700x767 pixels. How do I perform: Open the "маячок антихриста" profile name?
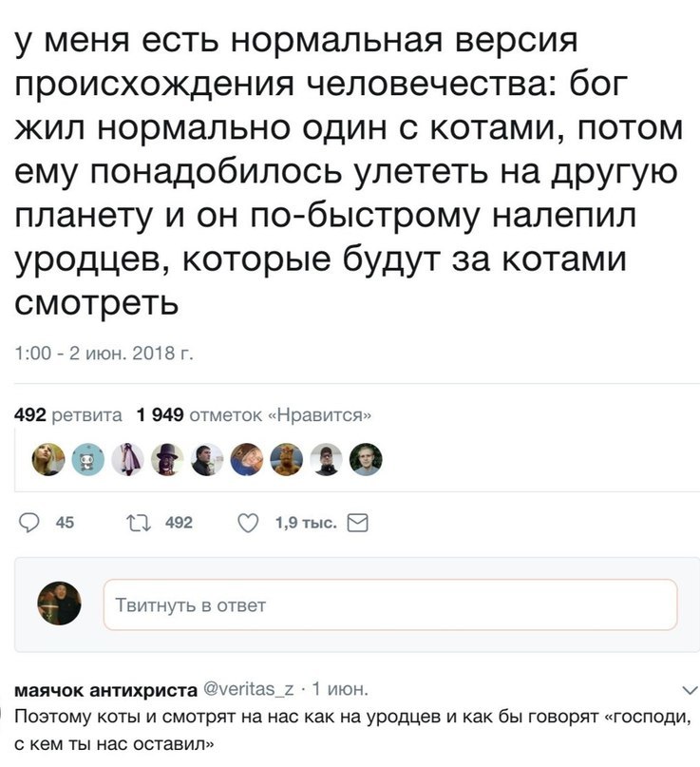[x=105, y=689]
